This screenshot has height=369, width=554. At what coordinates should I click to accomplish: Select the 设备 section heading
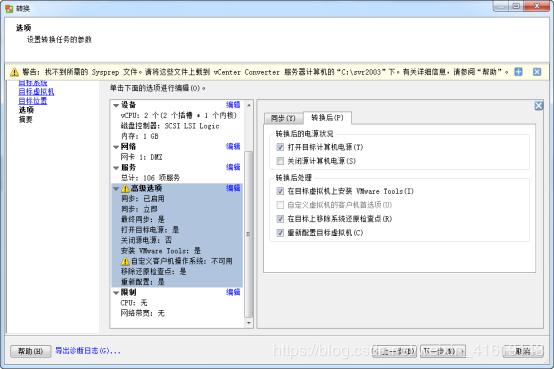coord(128,105)
